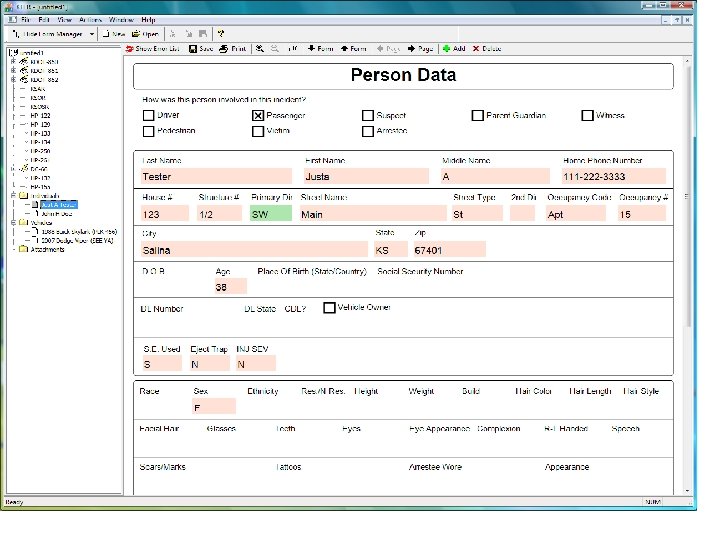Select John F Doe under Individuals

[x=56, y=214]
